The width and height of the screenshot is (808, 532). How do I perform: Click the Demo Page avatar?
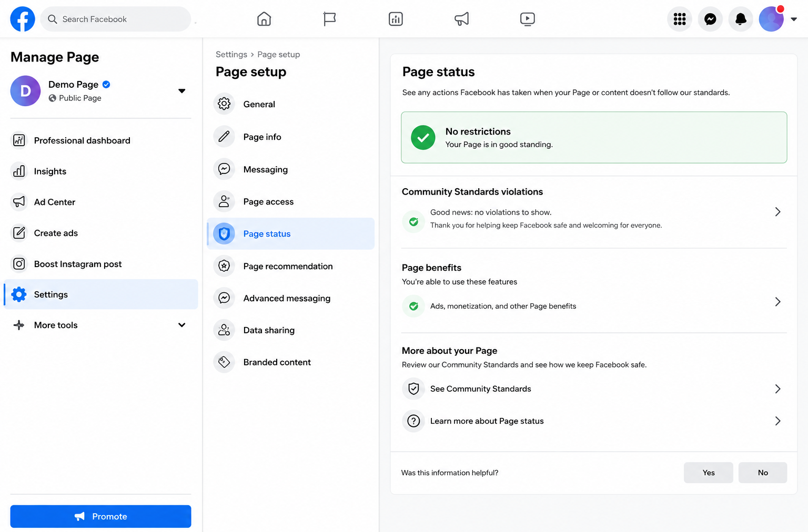click(25, 91)
